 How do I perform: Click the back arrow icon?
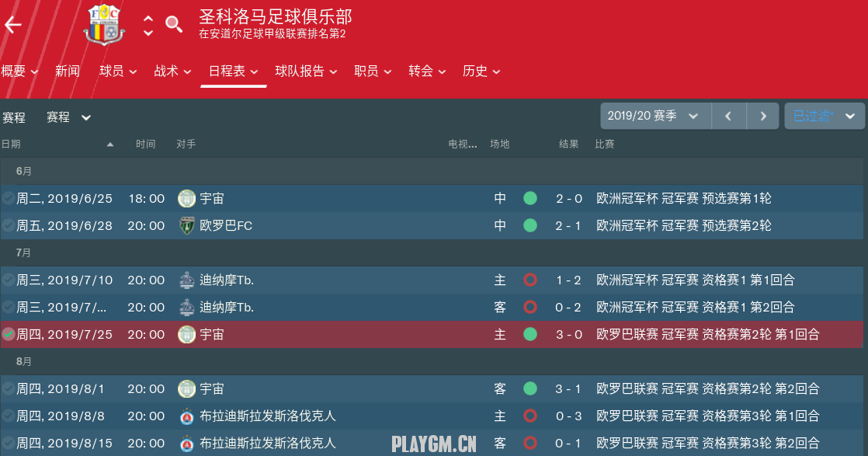pyautogui.click(x=13, y=25)
